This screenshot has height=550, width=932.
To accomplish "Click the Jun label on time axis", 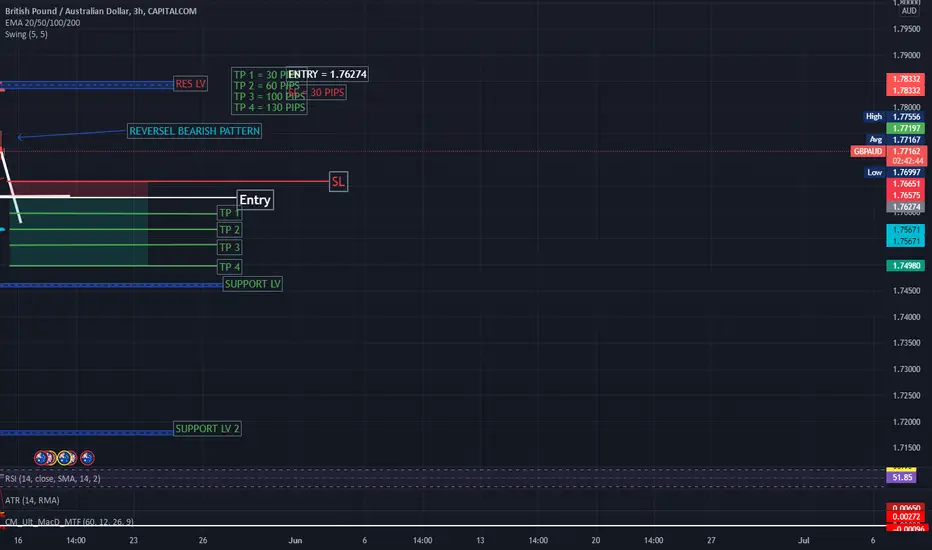I will tap(295, 540).
